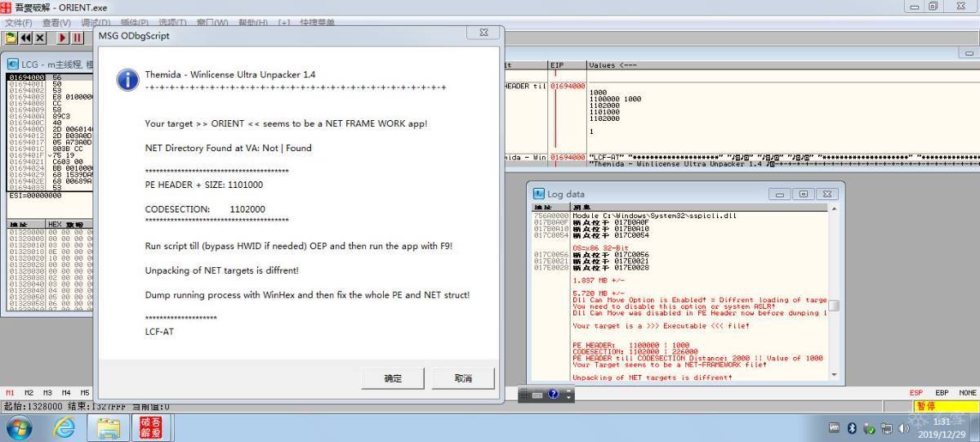Open the 插件(P) menu
This screenshot has width=980, height=442.
point(134,22)
